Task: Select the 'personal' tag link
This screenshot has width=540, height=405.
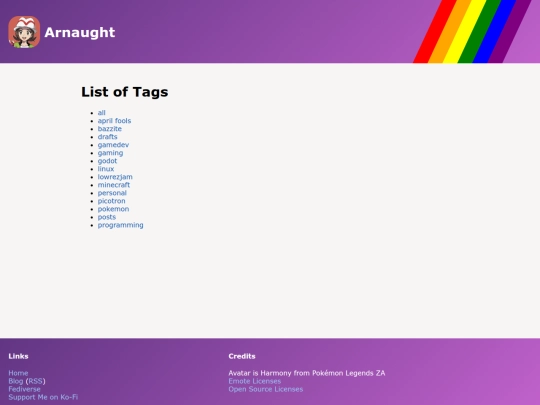Action: (112, 193)
